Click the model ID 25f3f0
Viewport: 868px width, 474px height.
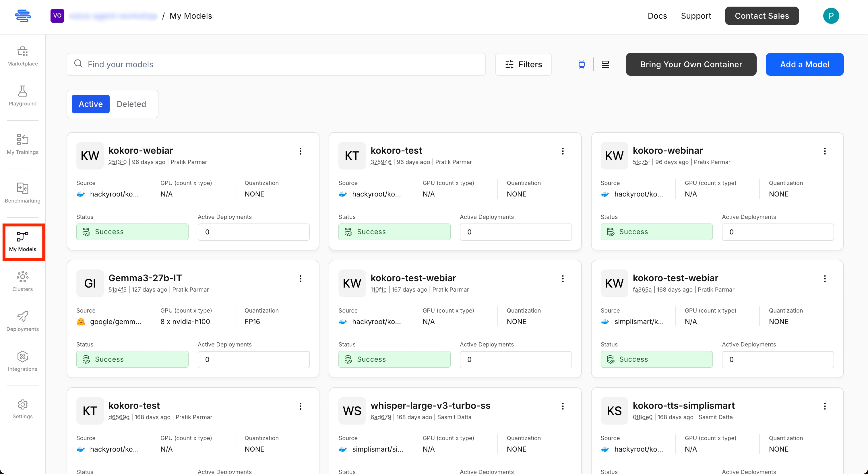[x=118, y=162]
